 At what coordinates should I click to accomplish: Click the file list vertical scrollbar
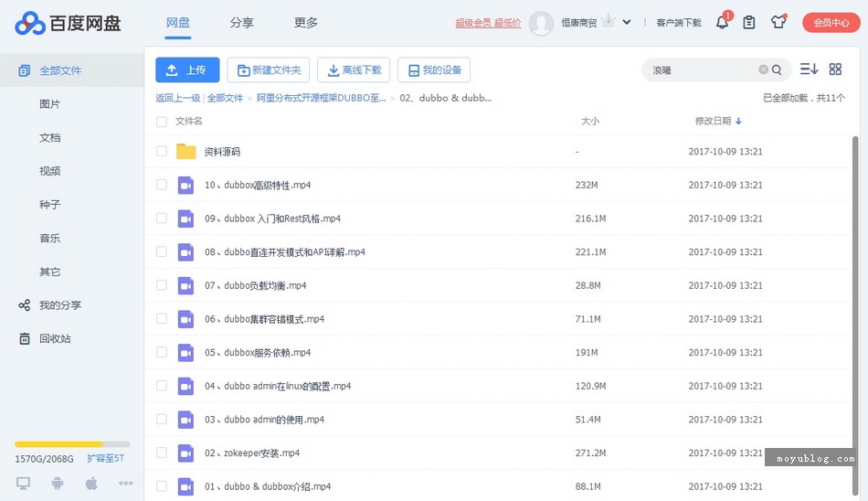click(x=855, y=316)
